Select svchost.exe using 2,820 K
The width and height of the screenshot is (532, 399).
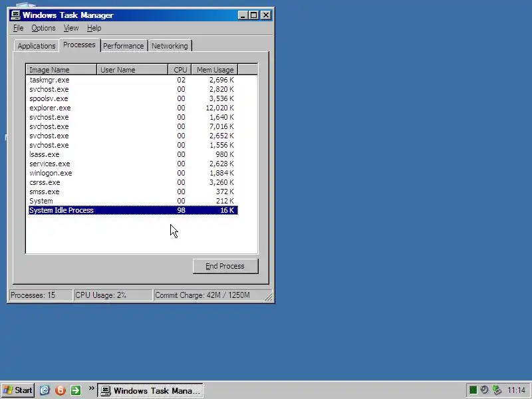pyautogui.click(x=133, y=89)
